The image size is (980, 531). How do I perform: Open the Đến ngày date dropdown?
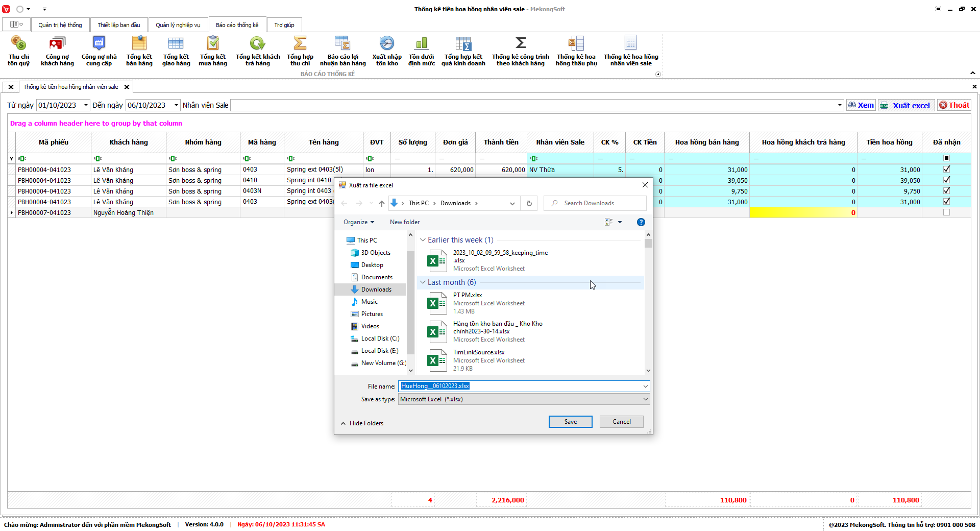[x=176, y=105]
